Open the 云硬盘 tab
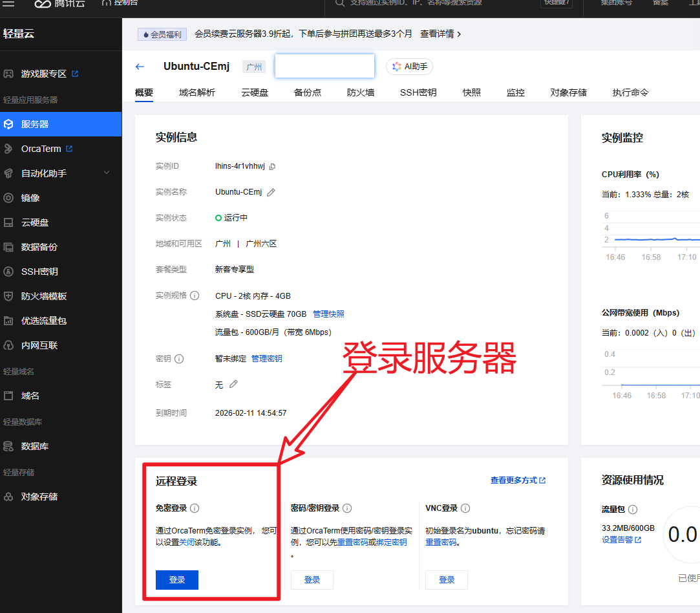The height and width of the screenshot is (613, 700). pyautogui.click(x=255, y=92)
